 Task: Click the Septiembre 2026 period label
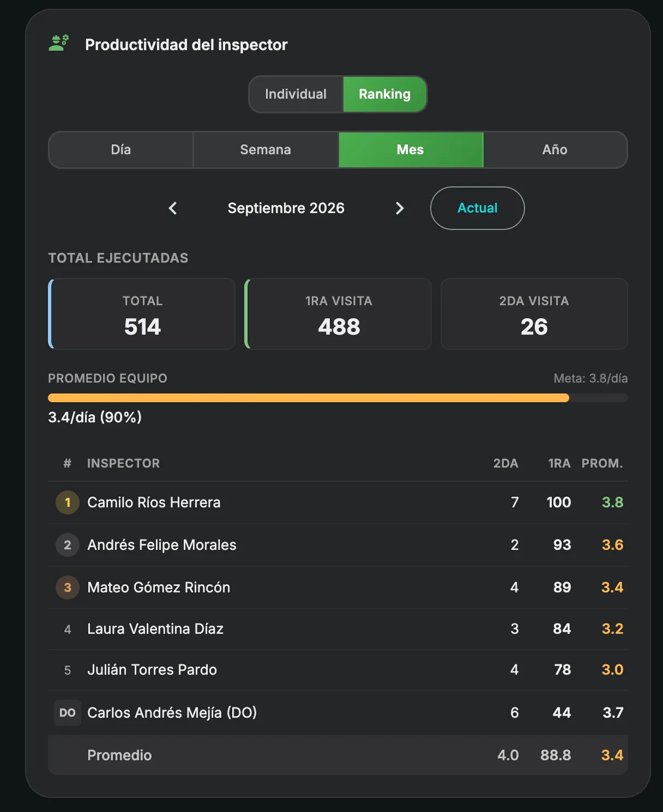click(x=286, y=208)
